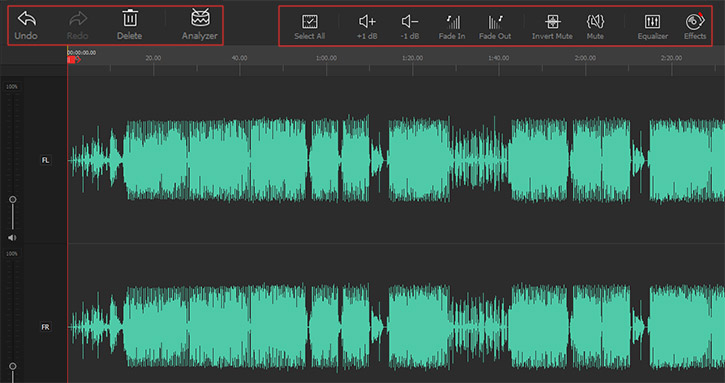Adjust the FL channel volume slider handle
The width and height of the screenshot is (725, 383).
pyautogui.click(x=12, y=199)
